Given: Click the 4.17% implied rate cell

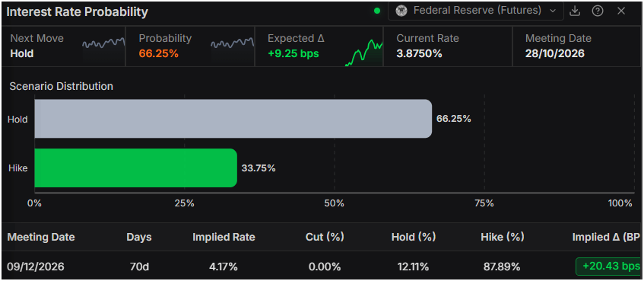Looking at the screenshot, I should pyautogui.click(x=224, y=267).
